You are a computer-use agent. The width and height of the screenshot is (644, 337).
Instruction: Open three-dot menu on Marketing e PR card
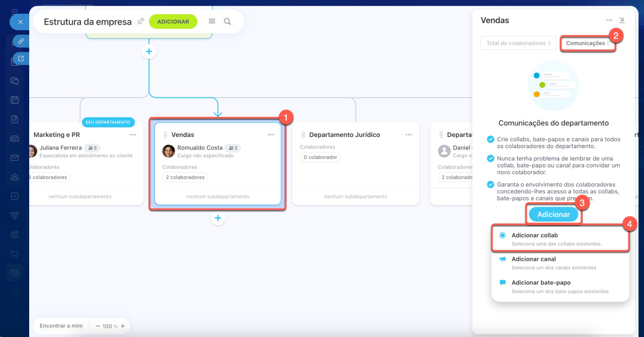(133, 135)
